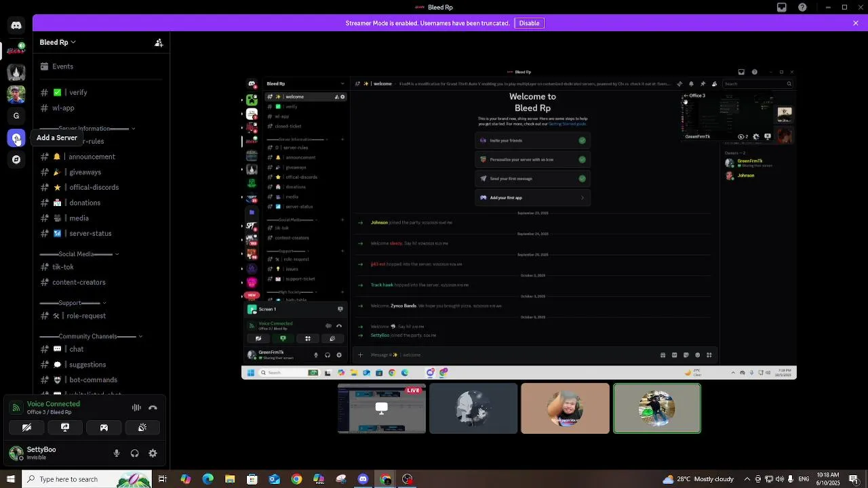Collapse the Support category
Image resolution: width=868 pixels, height=488 pixels.
point(73,303)
